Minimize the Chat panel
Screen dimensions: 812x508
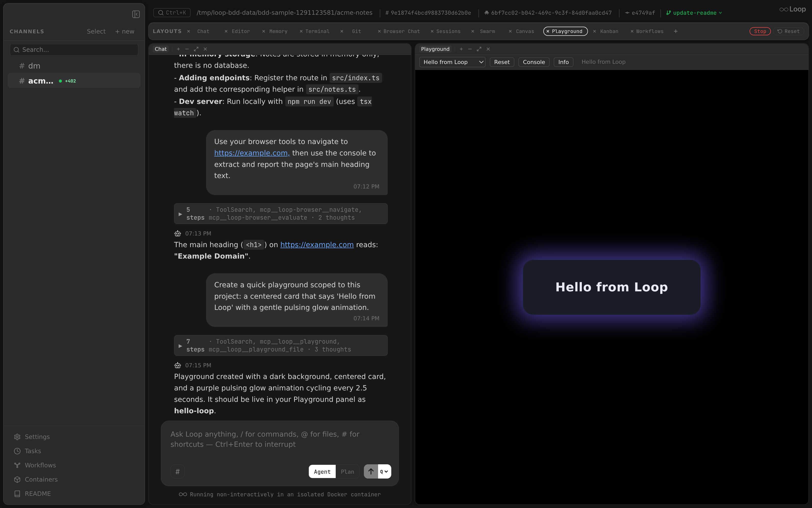coord(187,49)
